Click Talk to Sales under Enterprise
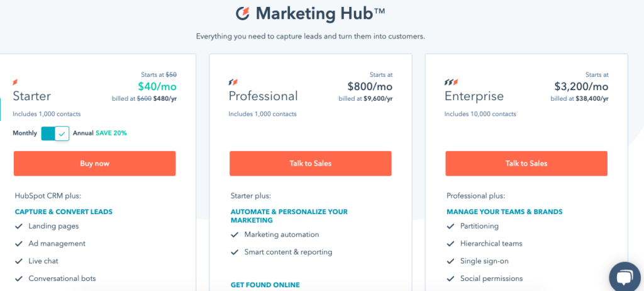This screenshot has width=644, height=291. [x=526, y=163]
